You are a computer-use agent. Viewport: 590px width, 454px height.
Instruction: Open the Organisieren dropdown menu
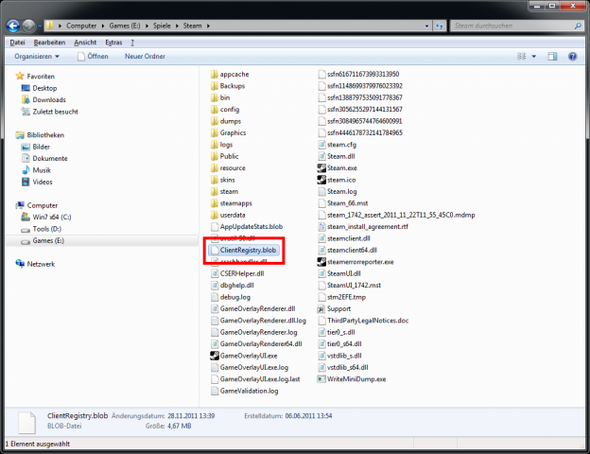click(36, 56)
